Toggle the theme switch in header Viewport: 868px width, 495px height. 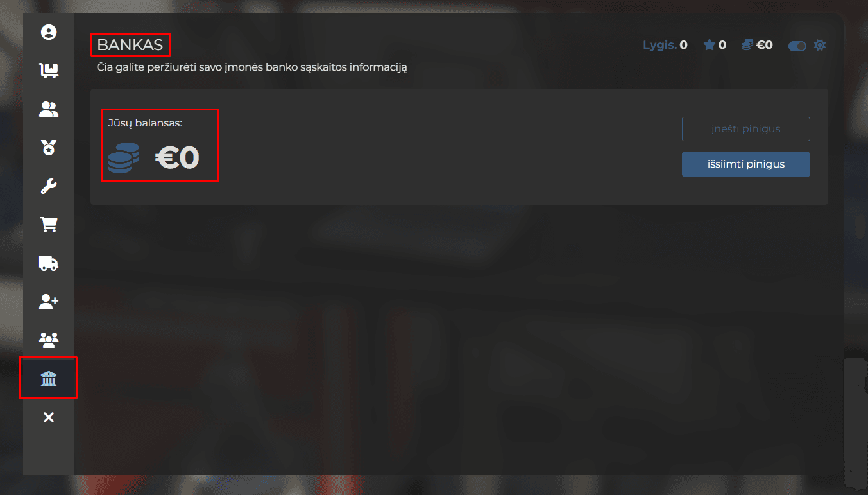coord(797,46)
